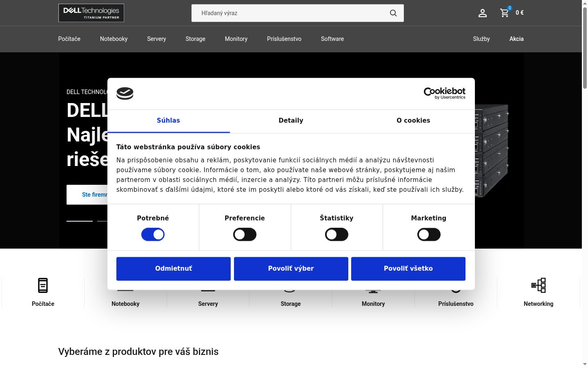
Task: Click the heading Táto webstránka používa súbory cookies
Action: point(188,147)
